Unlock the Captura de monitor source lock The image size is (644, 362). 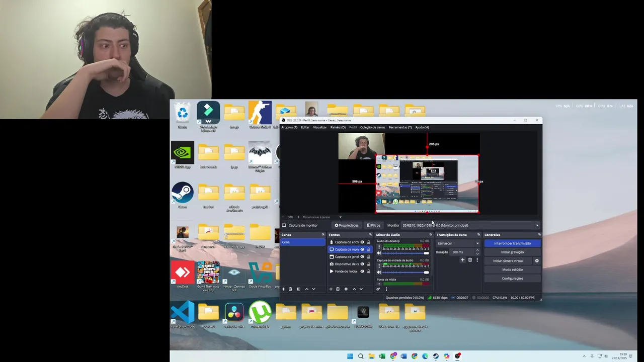click(369, 249)
